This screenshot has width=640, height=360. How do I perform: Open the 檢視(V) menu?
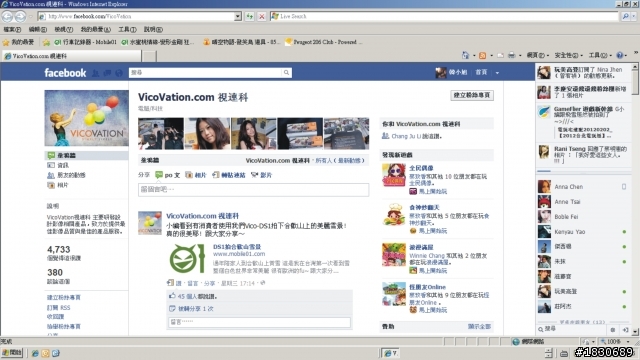63,29
